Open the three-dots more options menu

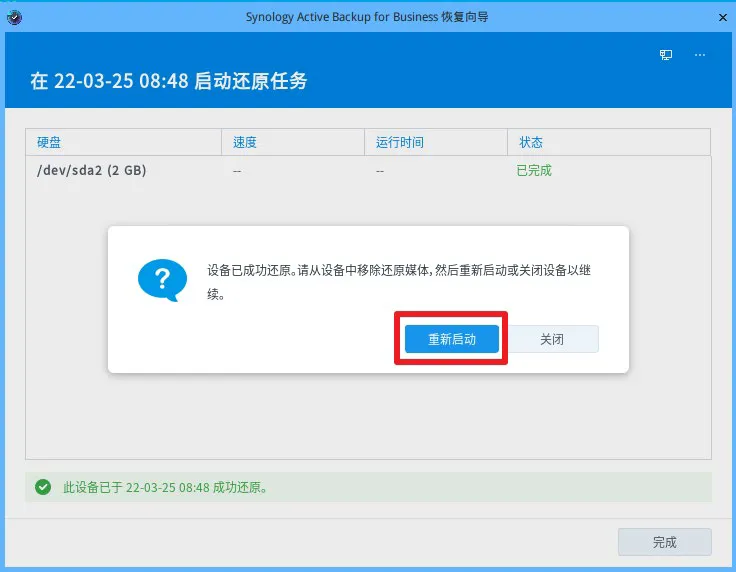pos(700,55)
